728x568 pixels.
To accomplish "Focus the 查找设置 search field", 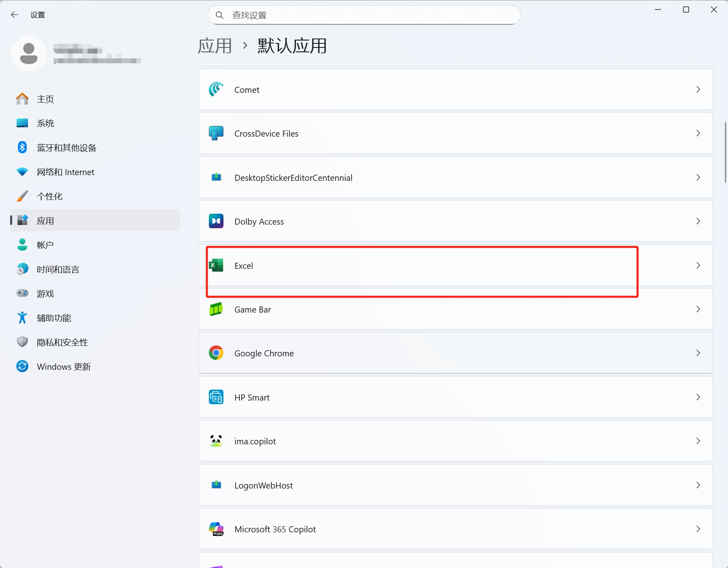I will (x=364, y=15).
